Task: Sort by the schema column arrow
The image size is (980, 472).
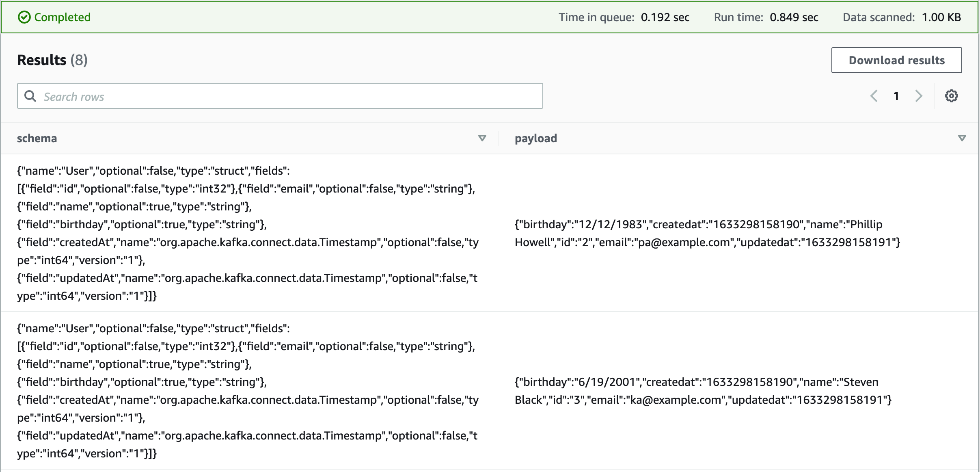Action: tap(482, 138)
